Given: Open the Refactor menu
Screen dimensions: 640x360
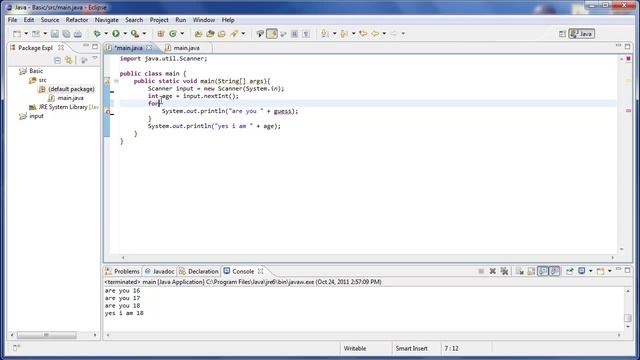Looking at the screenshot, I should point(77,20).
